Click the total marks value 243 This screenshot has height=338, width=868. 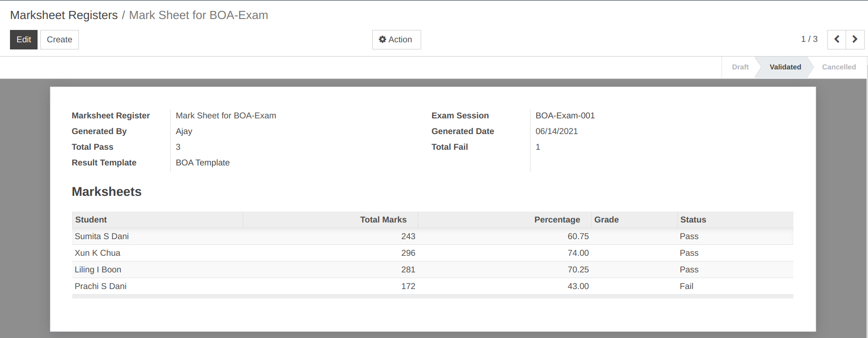point(408,236)
